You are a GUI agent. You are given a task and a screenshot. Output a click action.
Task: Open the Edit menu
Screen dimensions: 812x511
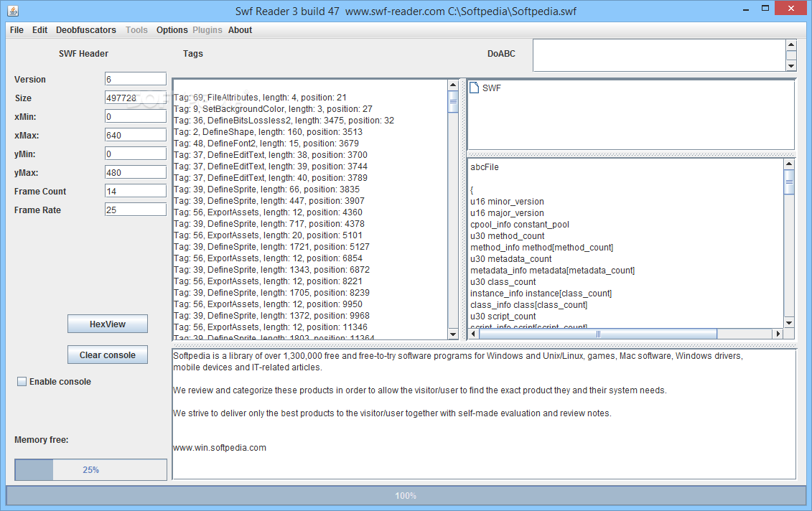(40, 30)
